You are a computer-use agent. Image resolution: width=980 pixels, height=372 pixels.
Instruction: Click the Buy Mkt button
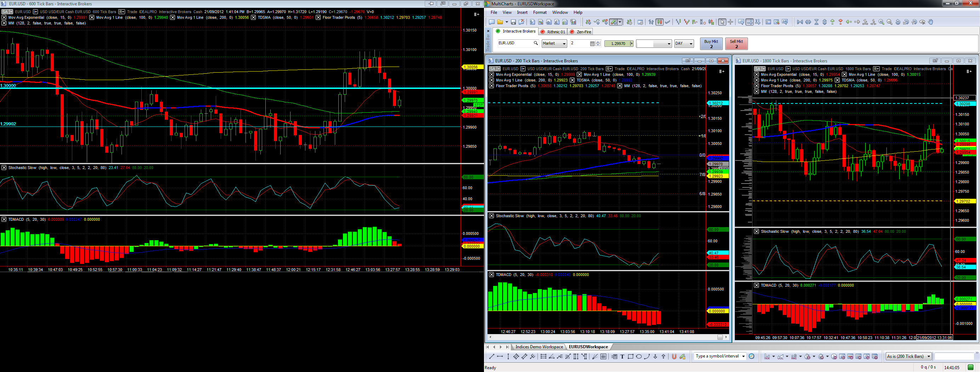click(711, 44)
